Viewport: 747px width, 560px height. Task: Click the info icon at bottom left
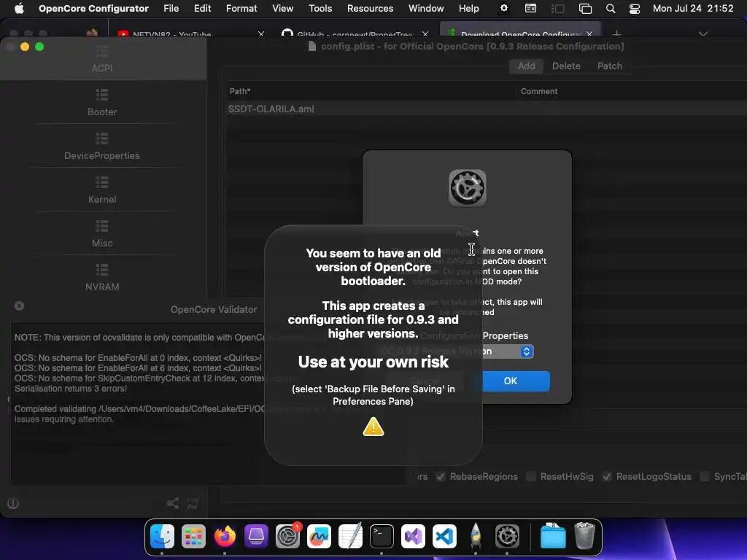click(x=13, y=503)
